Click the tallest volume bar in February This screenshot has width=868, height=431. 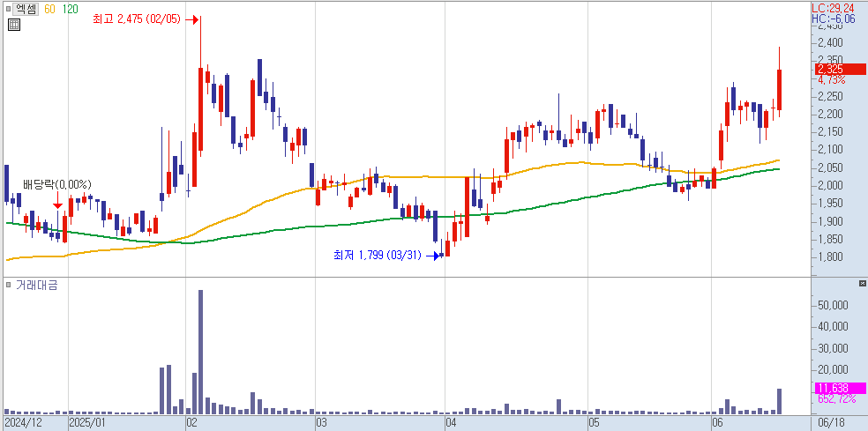201,352
